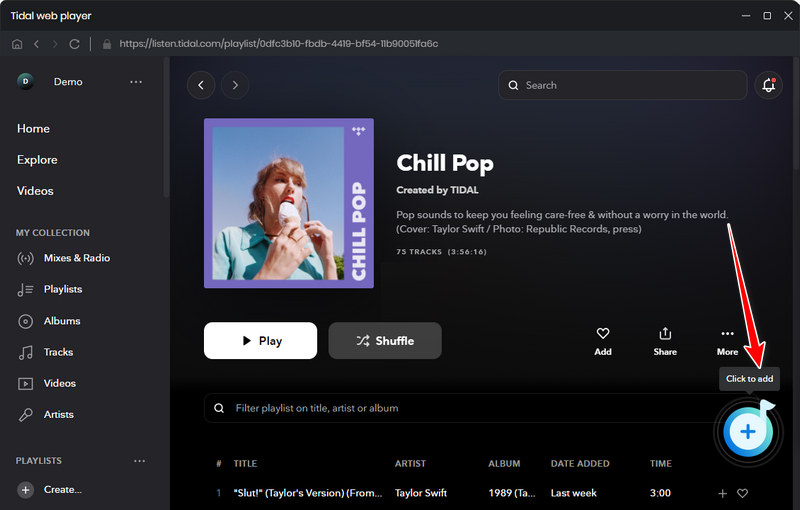
Task: Click the blue Click to add button
Action: pyautogui.click(x=748, y=432)
